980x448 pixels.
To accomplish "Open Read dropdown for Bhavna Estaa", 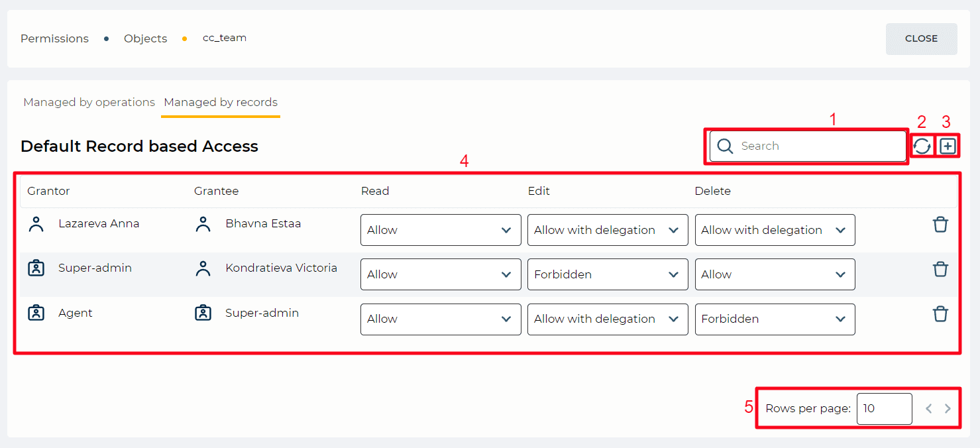I will pos(441,230).
